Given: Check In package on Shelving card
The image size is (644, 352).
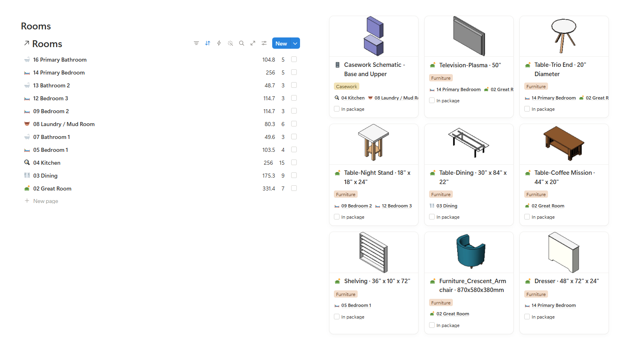Looking at the screenshot, I should pos(337,317).
